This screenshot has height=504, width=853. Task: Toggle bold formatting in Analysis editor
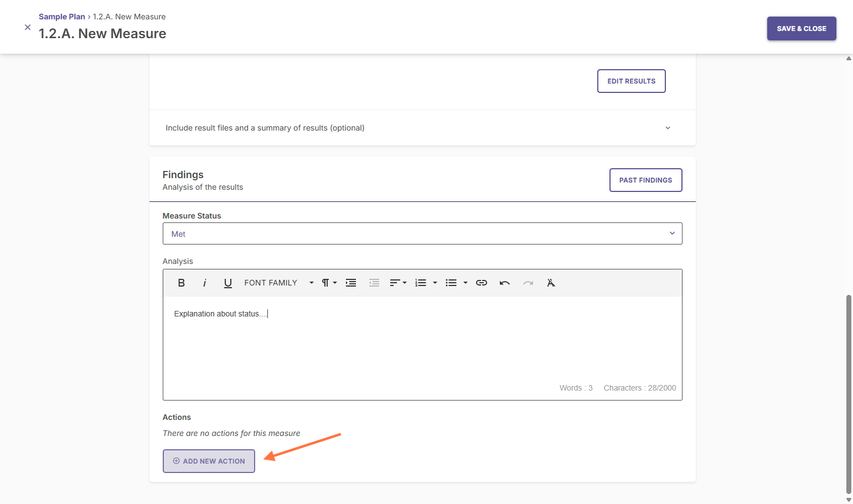[x=181, y=283]
